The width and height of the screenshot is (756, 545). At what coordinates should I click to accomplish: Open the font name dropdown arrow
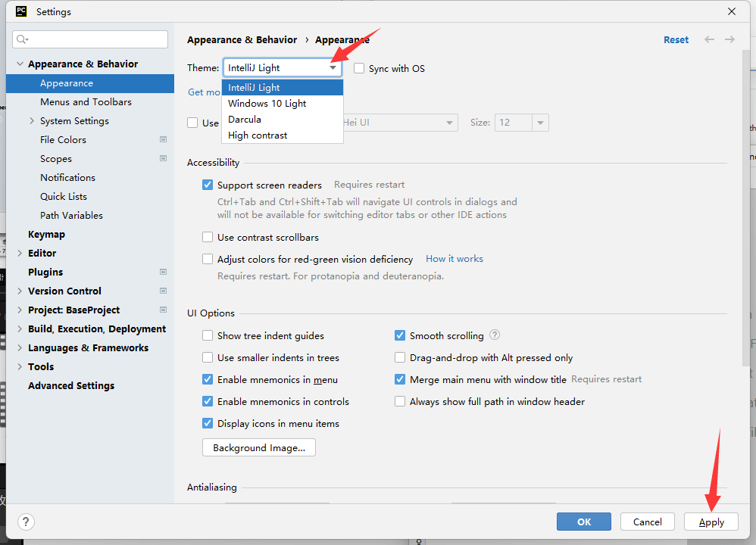click(x=449, y=123)
